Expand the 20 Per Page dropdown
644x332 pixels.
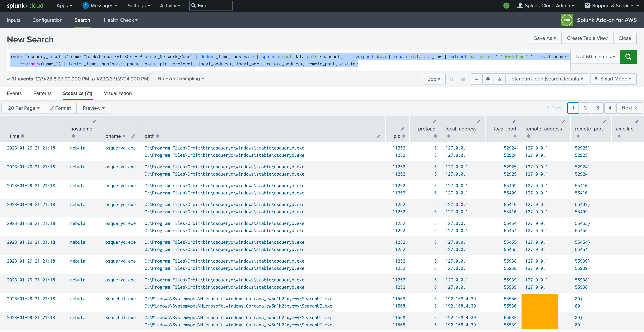tap(23, 108)
